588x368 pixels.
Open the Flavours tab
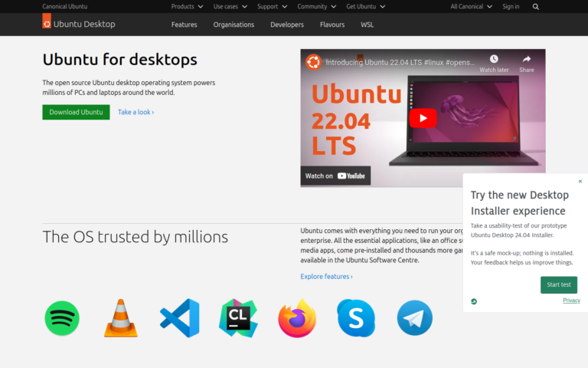332,25
